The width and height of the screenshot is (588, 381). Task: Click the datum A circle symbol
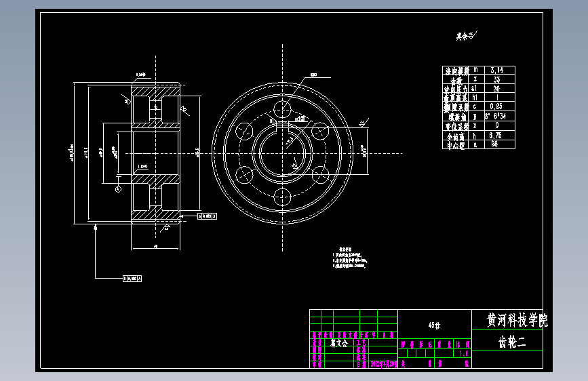coord(118,189)
